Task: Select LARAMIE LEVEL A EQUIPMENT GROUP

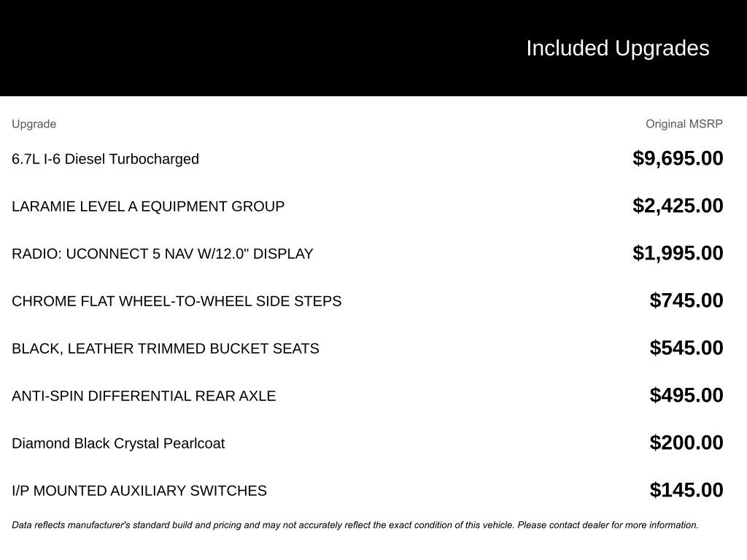Action: coord(148,206)
